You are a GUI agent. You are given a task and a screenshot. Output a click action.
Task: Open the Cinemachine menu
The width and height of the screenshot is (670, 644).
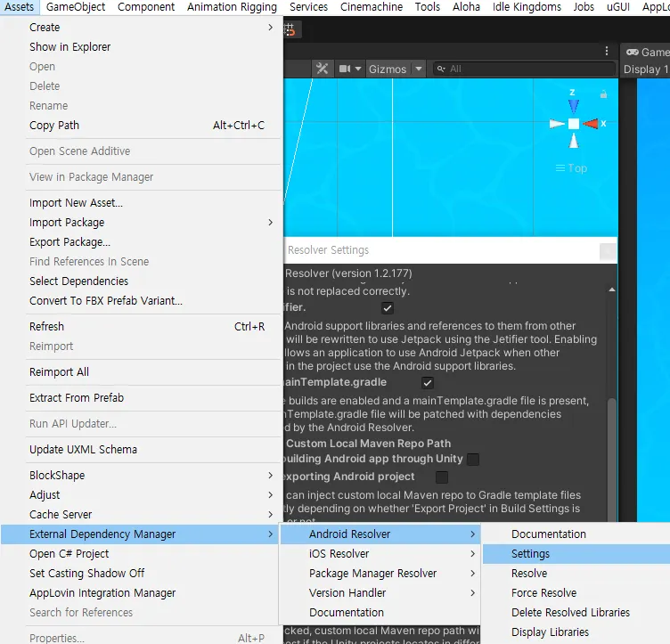[x=372, y=7]
